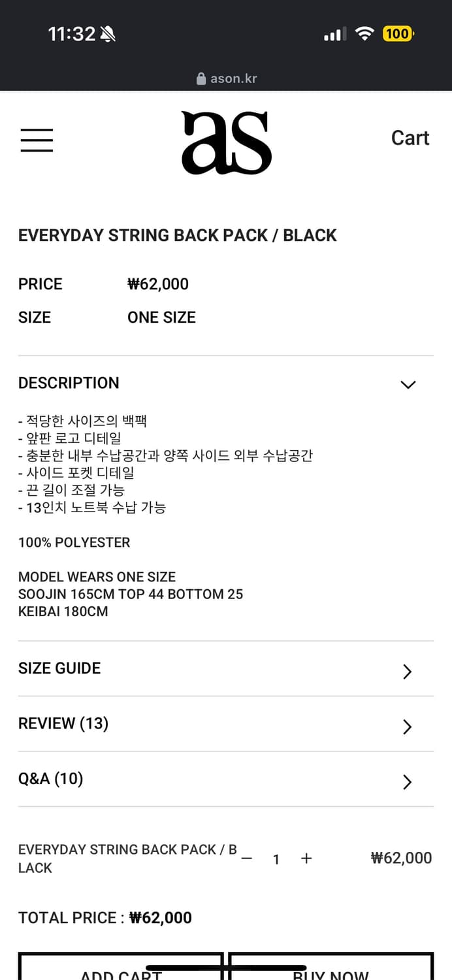Open the hamburger navigation menu
The width and height of the screenshot is (452, 980).
37,140
